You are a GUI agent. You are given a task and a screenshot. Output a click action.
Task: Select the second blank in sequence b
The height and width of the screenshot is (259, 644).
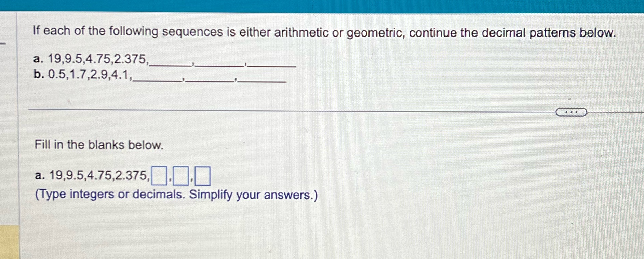click(210, 81)
